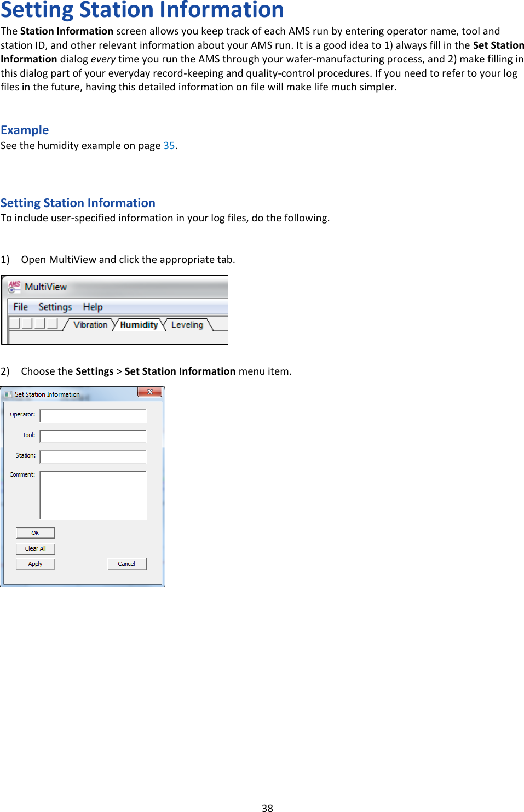The height and width of the screenshot is (812, 524).
Task: Click the AMS MultiView app icon
Action: click(14, 287)
